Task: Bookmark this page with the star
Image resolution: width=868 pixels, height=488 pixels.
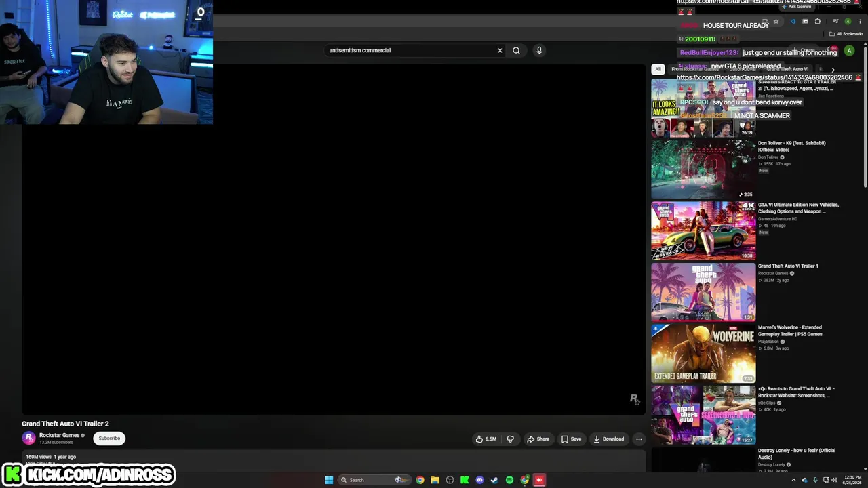Action: pyautogui.click(x=776, y=22)
